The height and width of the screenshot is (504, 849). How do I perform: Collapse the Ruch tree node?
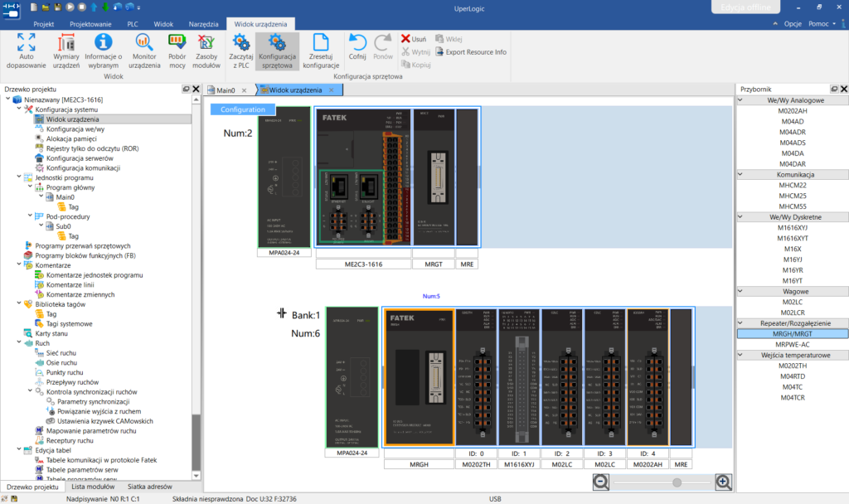(x=20, y=342)
